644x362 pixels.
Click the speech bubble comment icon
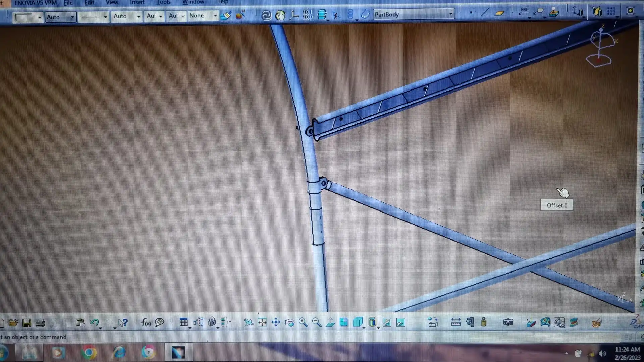(160, 323)
